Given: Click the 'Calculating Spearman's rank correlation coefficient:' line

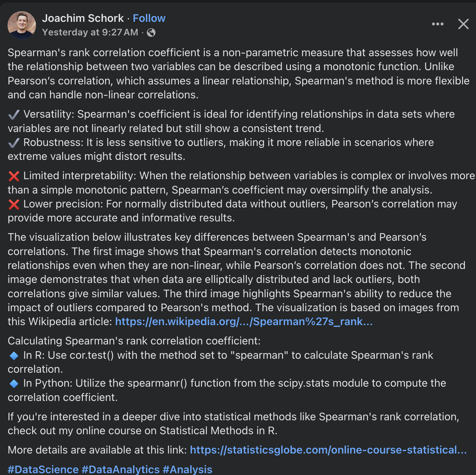Looking at the screenshot, I should click(134, 341).
